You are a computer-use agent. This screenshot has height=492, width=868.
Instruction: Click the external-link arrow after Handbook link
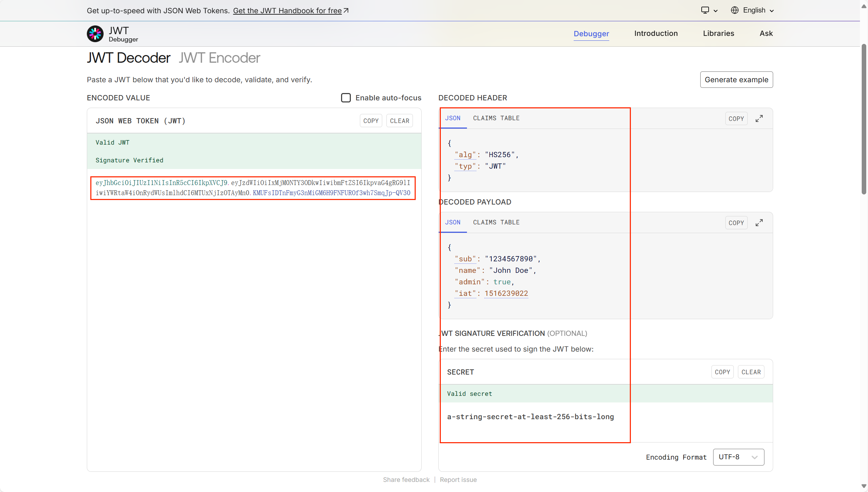pyautogui.click(x=346, y=11)
